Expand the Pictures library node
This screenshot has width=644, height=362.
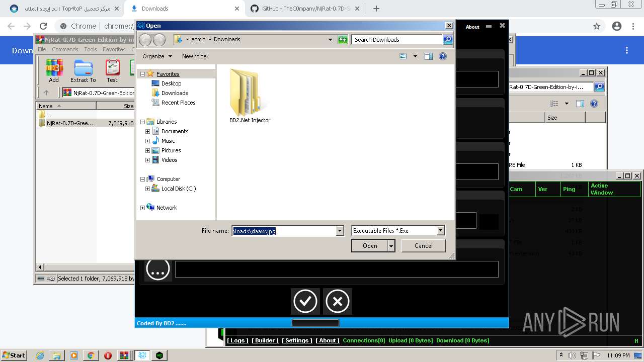click(x=147, y=150)
